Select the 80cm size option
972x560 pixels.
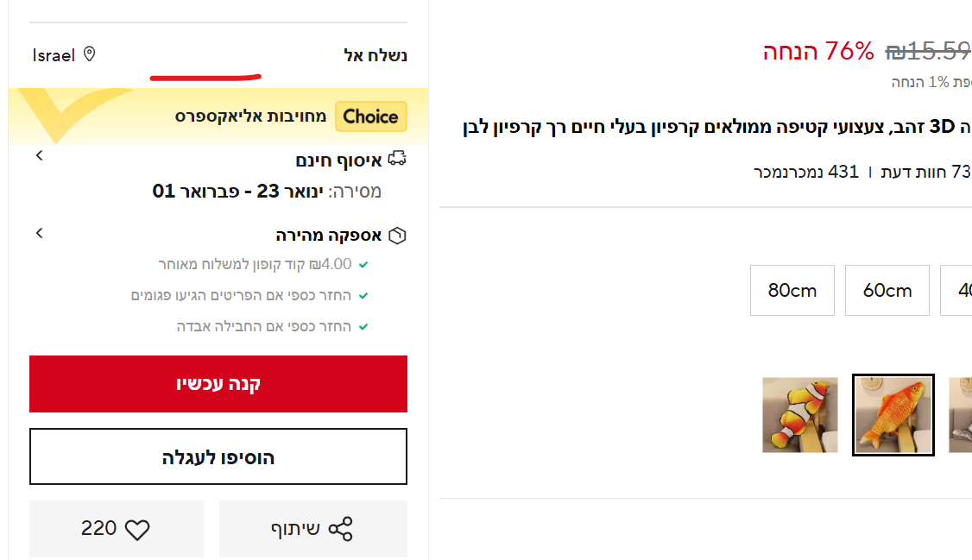pos(792,290)
